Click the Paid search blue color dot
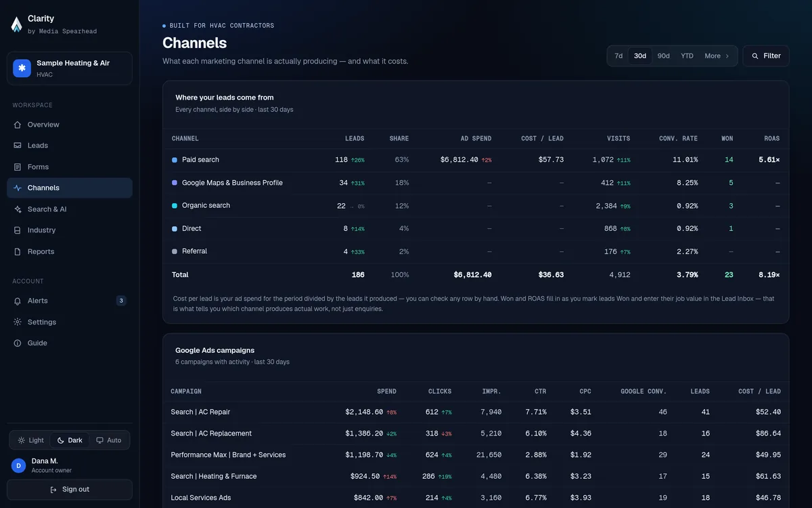This screenshot has height=508, width=812. 175,160
